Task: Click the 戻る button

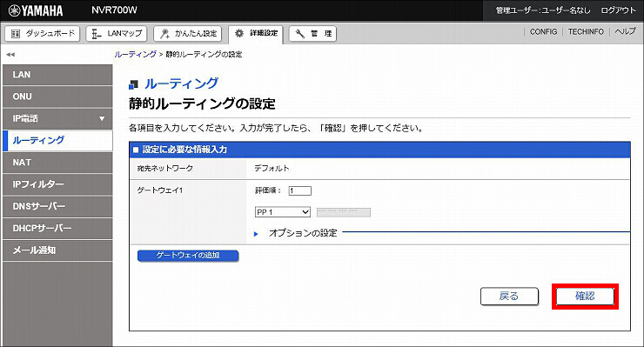Action: (509, 296)
